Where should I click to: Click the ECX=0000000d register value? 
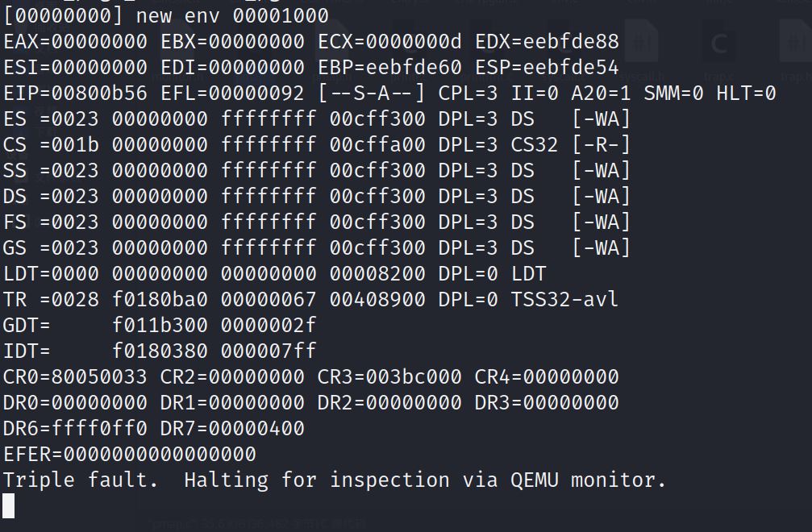tap(389, 42)
